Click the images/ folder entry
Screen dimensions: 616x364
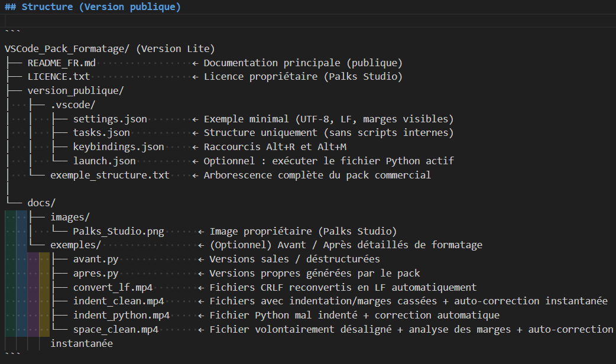[x=70, y=217]
